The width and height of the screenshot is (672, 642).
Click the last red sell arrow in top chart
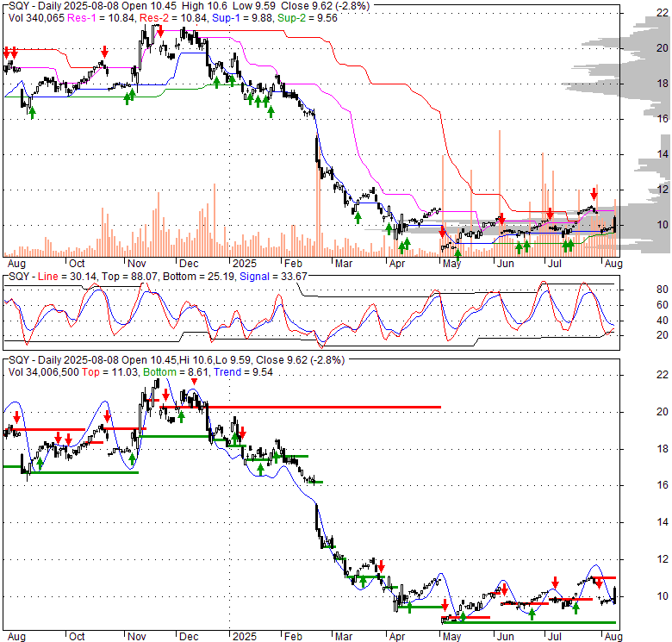(x=594, y=194)
